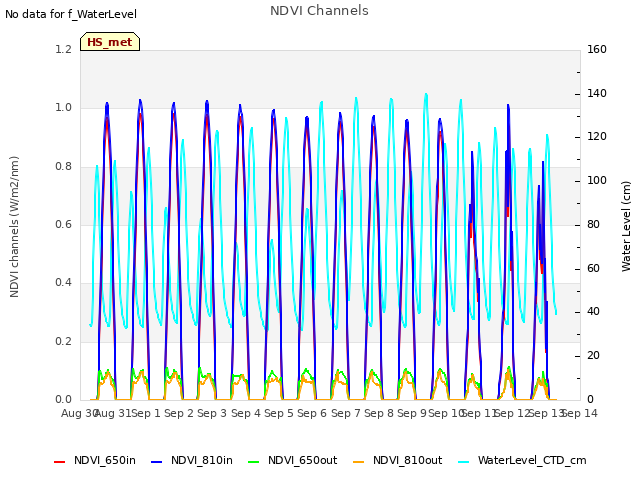This screenshot has width=640, height=480.
Task: Select the cyan WaterLevel_CTD_cm legend swatch
Action: (464, 462)
